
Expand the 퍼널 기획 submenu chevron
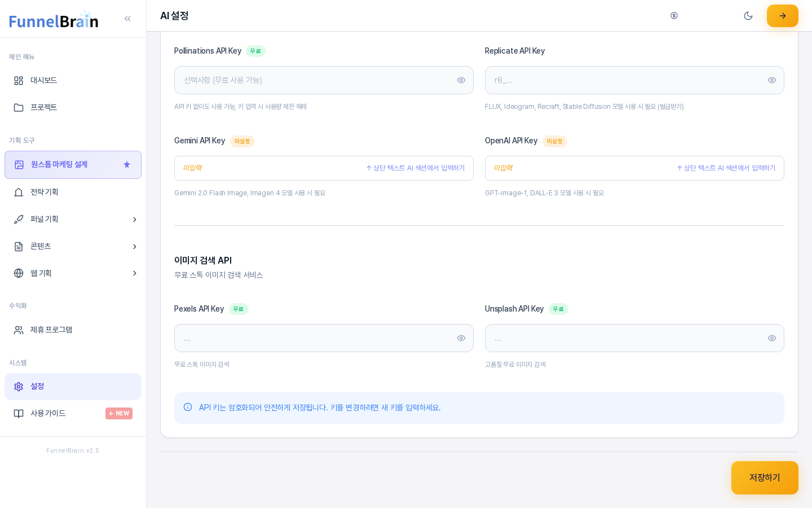134,220
